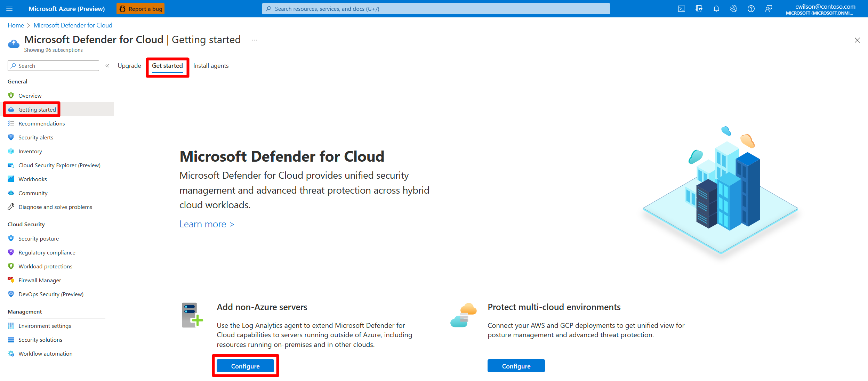This screenshot has width=868, height=381.
Task: Click Home breadcrumb link
Action: [16, 25]
